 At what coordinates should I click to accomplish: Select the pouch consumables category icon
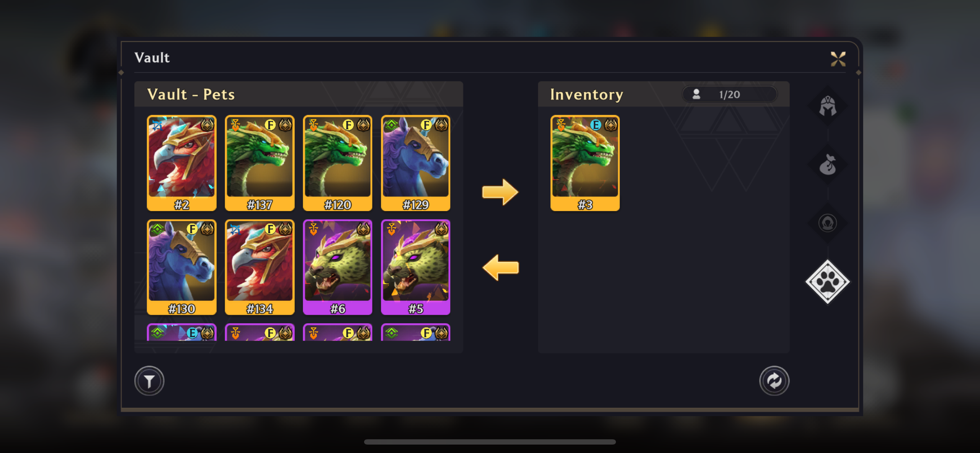pos(828,165)
